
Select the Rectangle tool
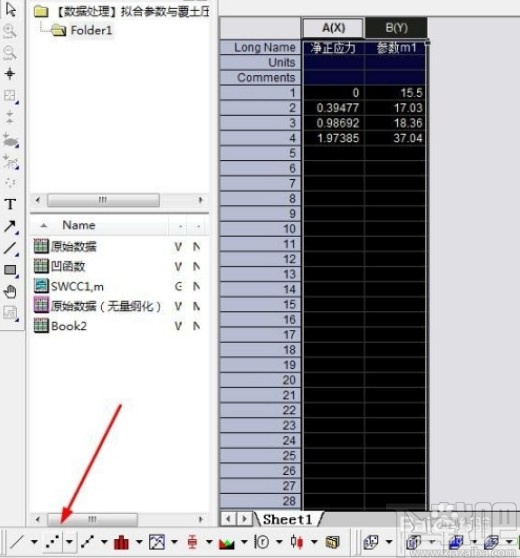10,270
